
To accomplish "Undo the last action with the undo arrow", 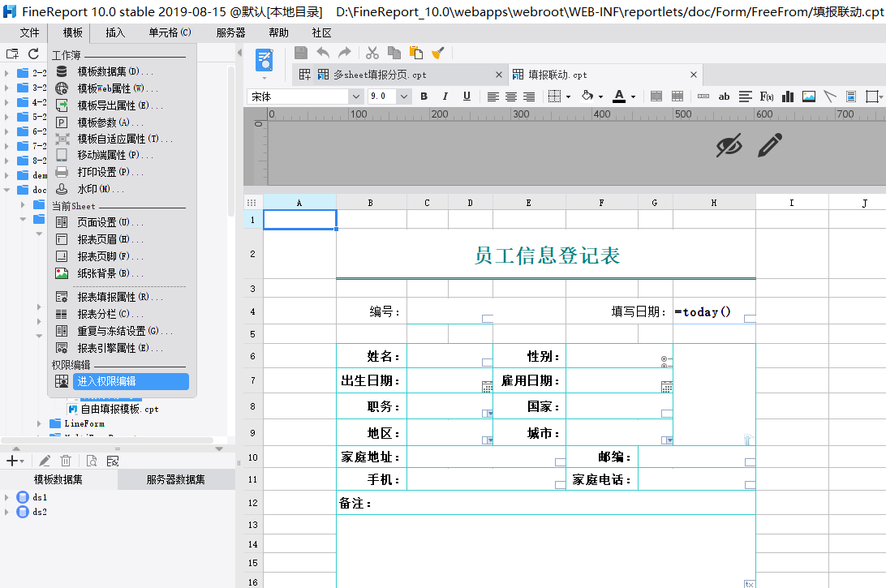I will tap(323, 53).
